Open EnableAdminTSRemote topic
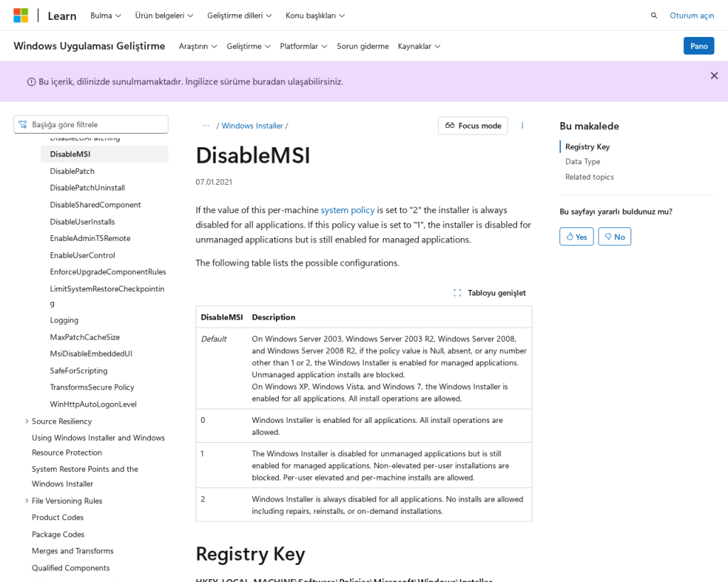Viewport: 728px width, 582px height. click(90, 238)
